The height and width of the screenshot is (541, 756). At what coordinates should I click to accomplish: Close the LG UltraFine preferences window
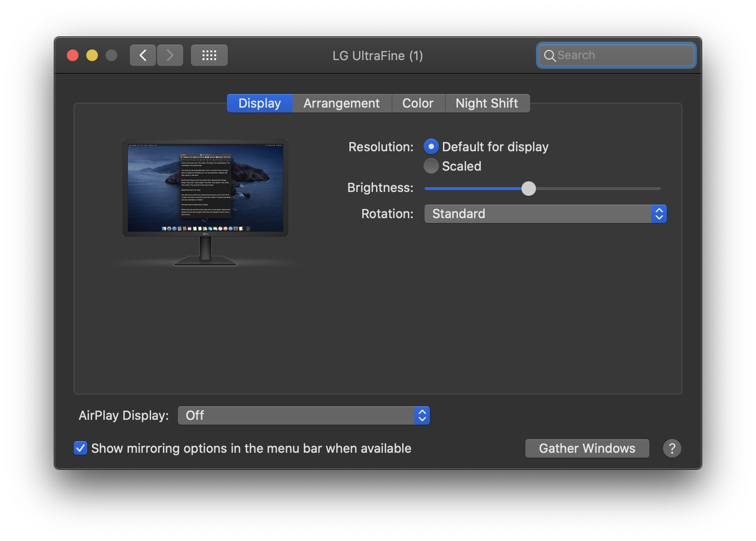pos(73,55)
